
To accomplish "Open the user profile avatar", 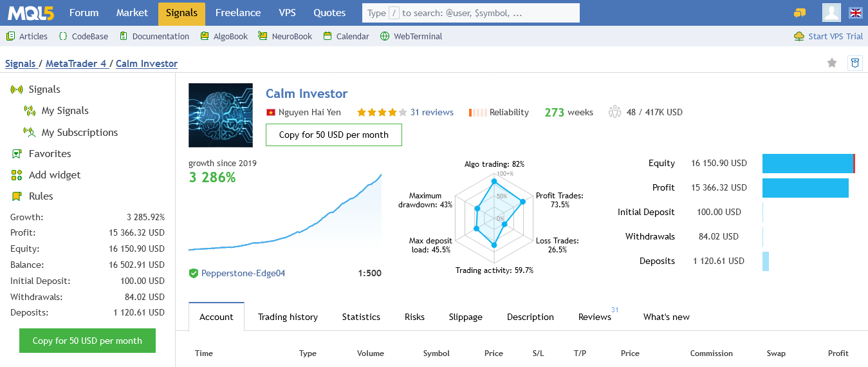I will pos(832,13).
